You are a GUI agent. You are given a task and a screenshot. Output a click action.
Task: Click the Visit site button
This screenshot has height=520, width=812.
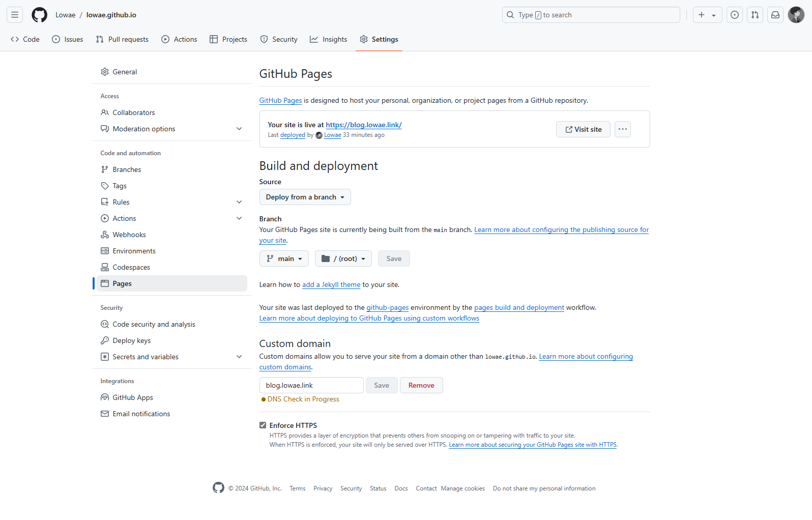583,129
